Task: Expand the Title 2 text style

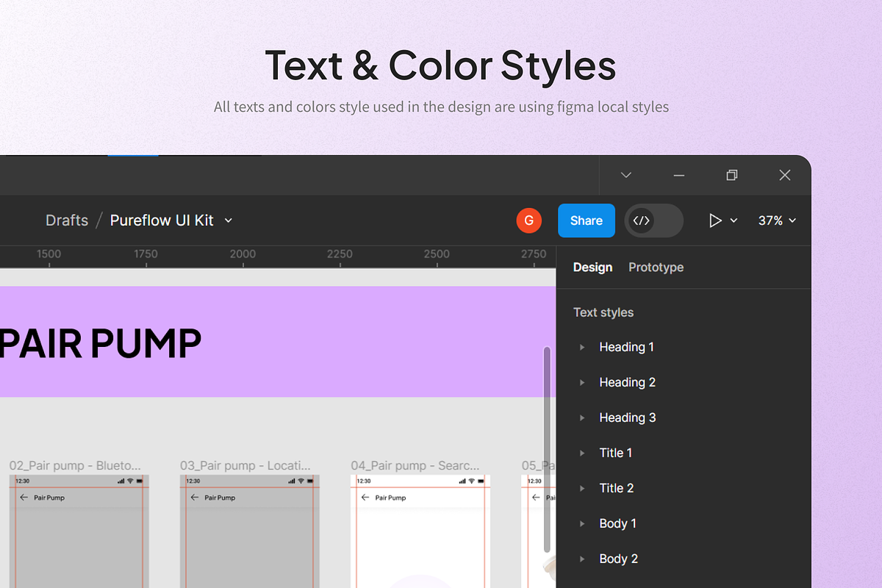Action: point(582,488)
